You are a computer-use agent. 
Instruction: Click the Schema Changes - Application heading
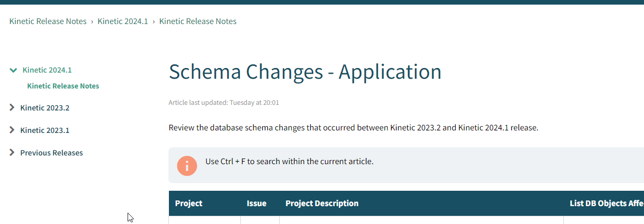click(305, 72)
